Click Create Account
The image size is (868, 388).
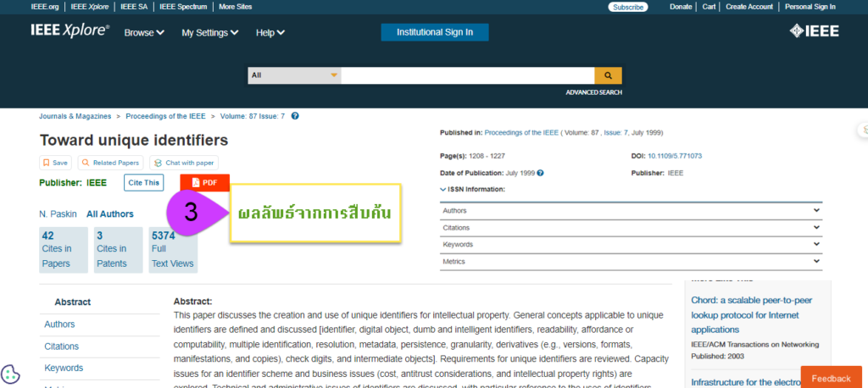pyautogui.click(x=749, y=7)
